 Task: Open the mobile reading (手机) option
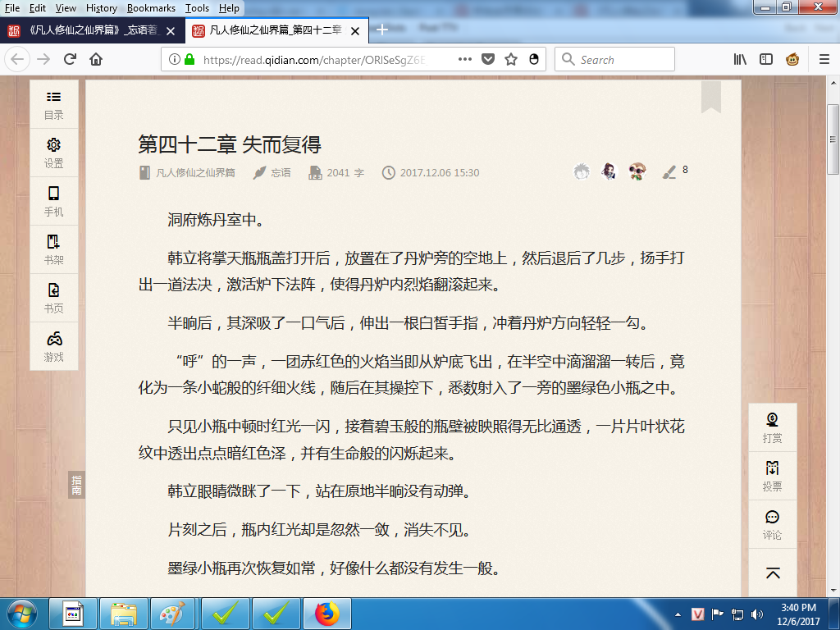pos(52,201)
